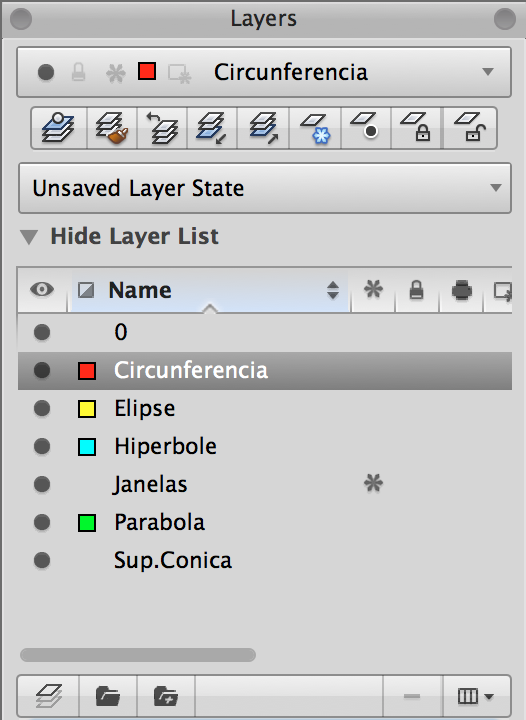Click the Unisolate Layer toolbar icon
The width and height of the screenshot is (526, 720).
pyautogui.click(x=263, y=128)
